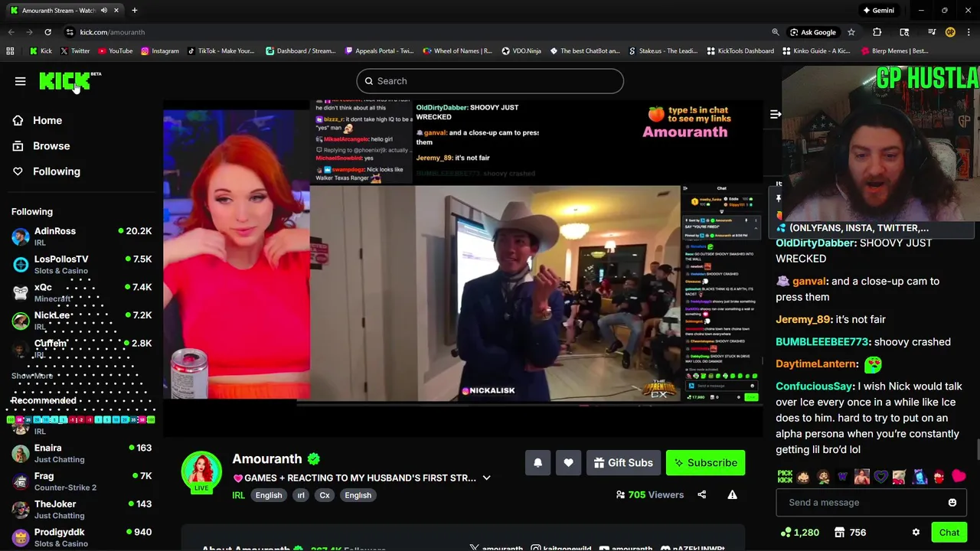Click the green Subscribe button
The width and height of the screenshot is (980, 551).
(x=705, y=462)
